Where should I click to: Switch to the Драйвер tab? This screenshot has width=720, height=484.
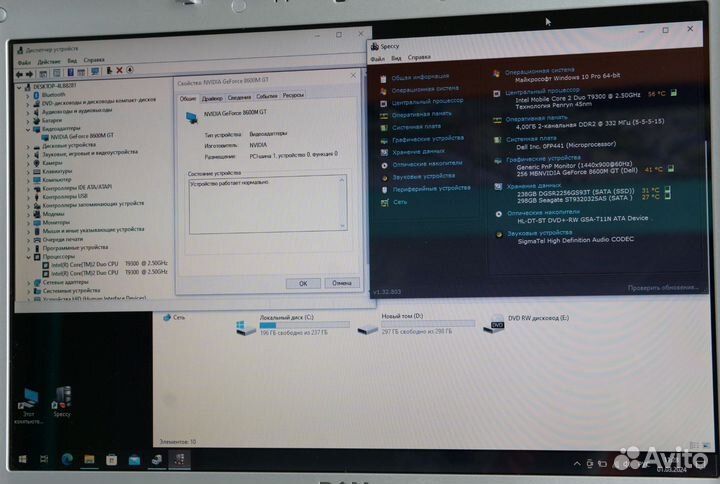click(212, 98)
